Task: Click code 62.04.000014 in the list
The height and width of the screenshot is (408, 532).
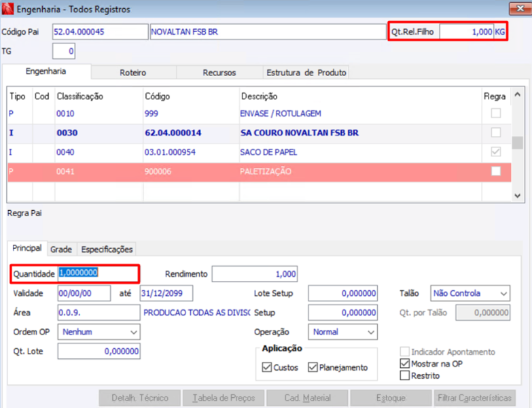Action: click(173, 133)
